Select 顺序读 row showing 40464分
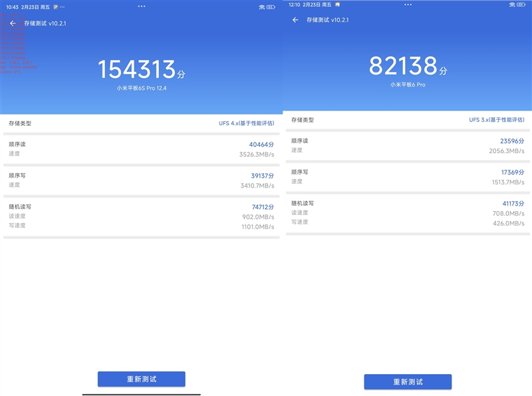Image resolution: width=532 pixels, height=396 pixels. tap(141, 148)
